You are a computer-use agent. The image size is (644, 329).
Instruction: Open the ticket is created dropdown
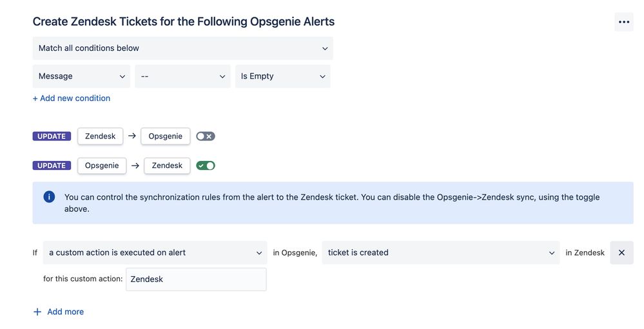coord(441,252)
